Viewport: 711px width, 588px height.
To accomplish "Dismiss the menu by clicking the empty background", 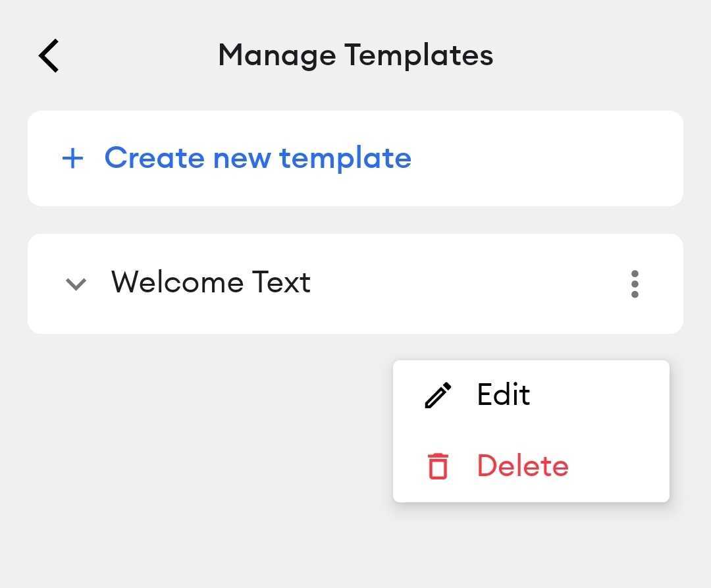I will (x=182, y=454).
